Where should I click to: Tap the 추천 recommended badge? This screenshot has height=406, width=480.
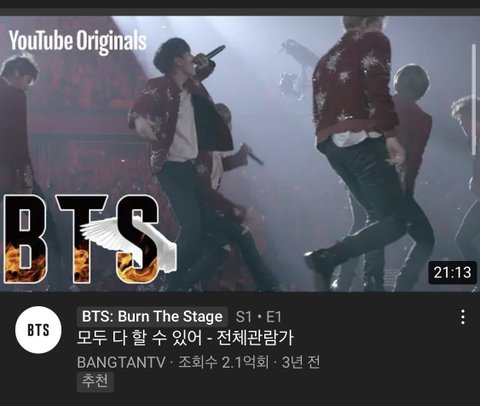tap(95, 381)
